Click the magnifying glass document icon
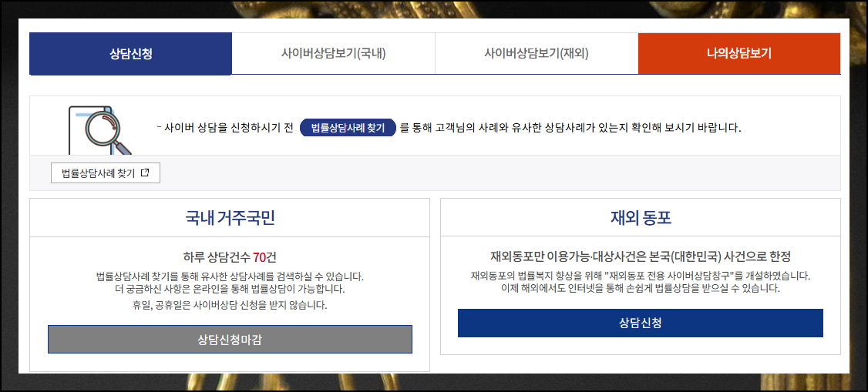Screen dimensions: 868x392 (x=99, y=130)
